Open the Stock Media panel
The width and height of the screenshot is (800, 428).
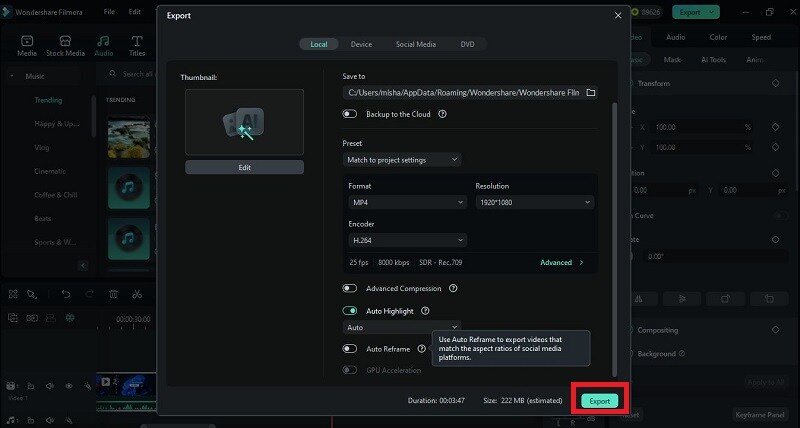tap(65, 45)
